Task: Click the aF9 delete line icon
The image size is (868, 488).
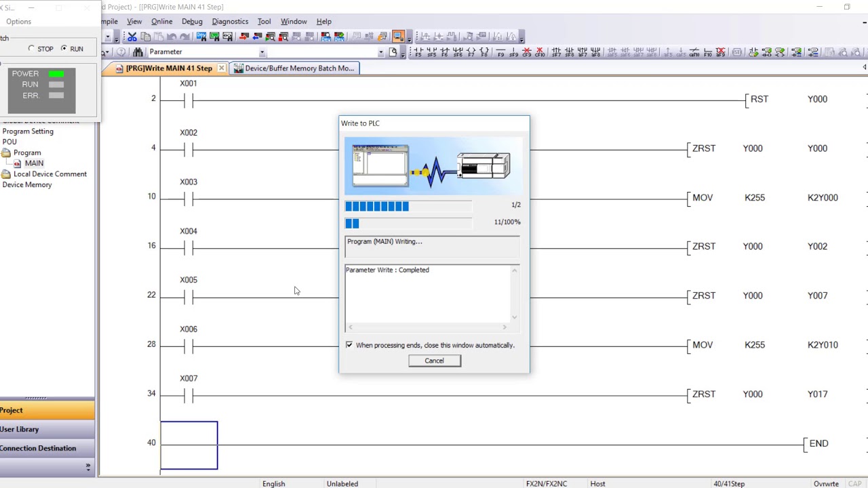Action: pos(720,52)
